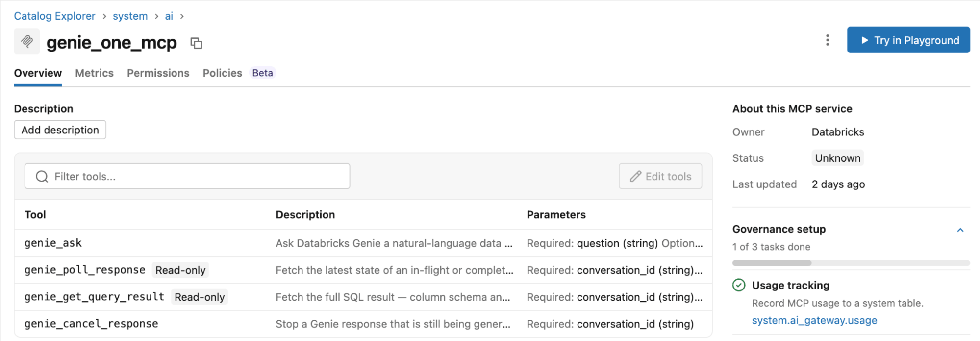Click the Add description button

(x=60, y=130)
